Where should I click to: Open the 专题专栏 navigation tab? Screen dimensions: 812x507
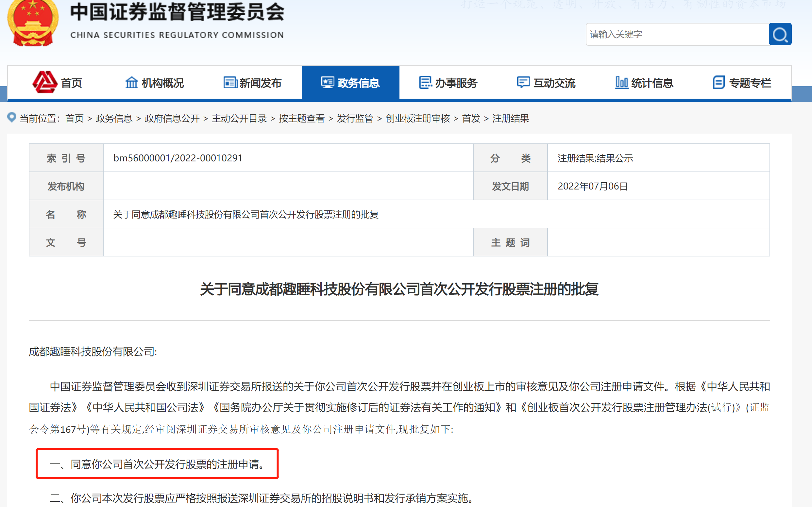(x=742, y=83)
